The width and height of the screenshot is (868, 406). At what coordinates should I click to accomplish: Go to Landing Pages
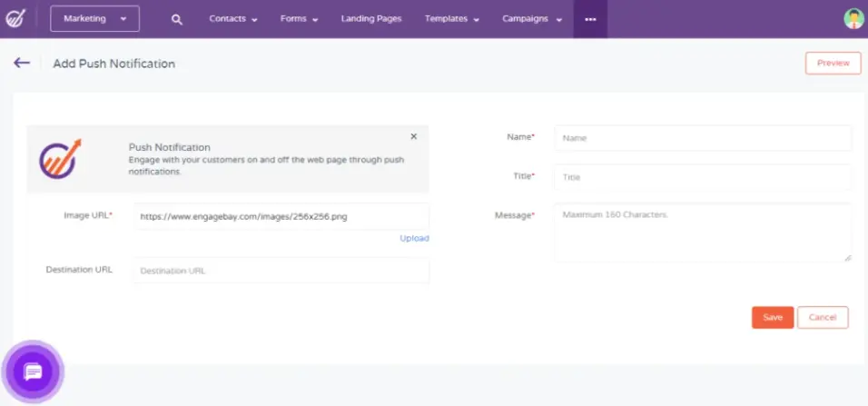point(370,19)
